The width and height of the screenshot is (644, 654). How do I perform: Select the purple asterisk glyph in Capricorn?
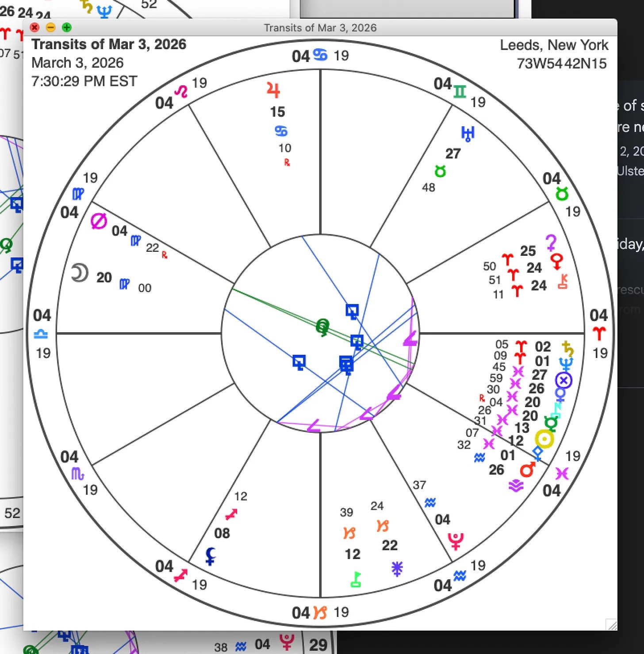(x=397, y=569)
